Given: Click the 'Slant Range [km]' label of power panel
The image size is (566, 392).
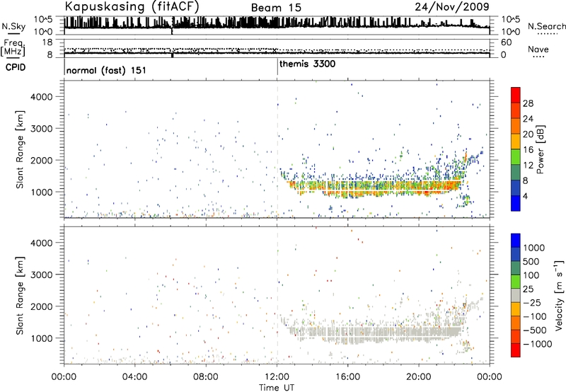Looking at the screenshot, I should [x=20, y=149].
